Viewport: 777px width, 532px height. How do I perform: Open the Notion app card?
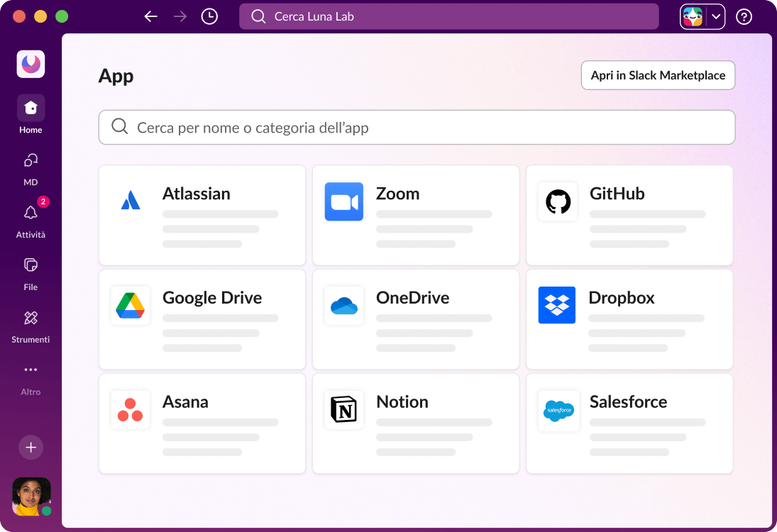tap(416, 423)
